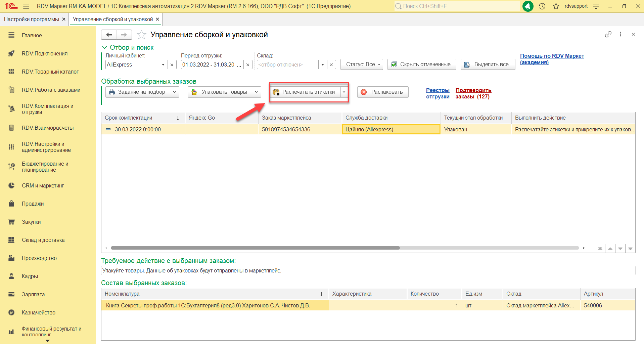This screenshot has width=644, height=344.
Task: Open the Статус: Все dropdown
Action: click(362, 64)
